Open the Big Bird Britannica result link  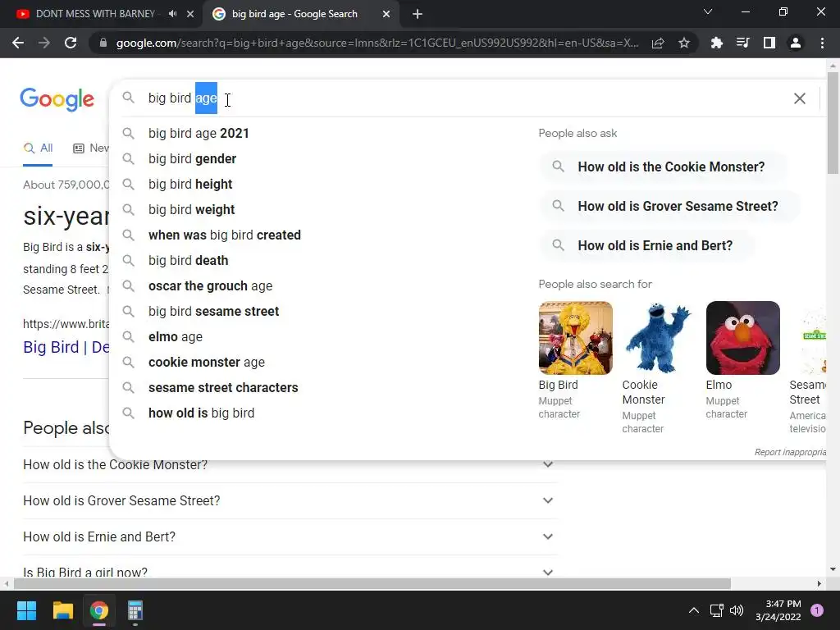point(66,347)
